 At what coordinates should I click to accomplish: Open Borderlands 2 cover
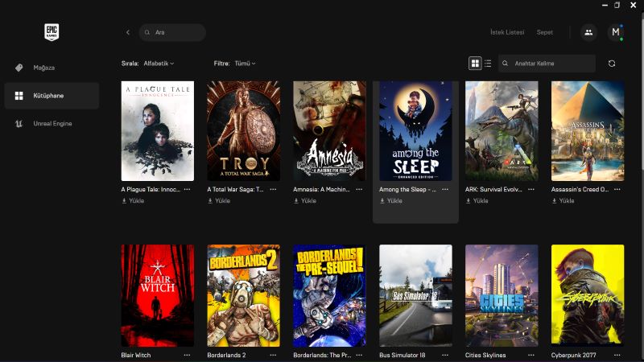[x=244, y=296]
